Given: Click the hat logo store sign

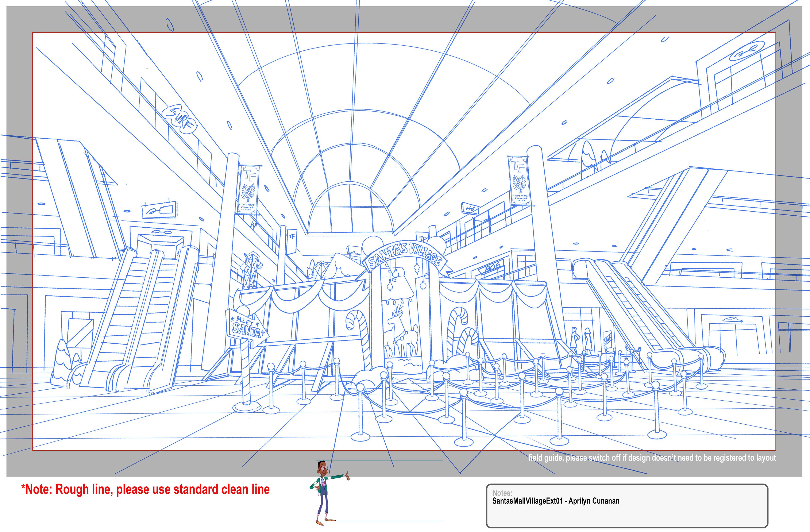Looking at the screenshot, I should (732, 320).
